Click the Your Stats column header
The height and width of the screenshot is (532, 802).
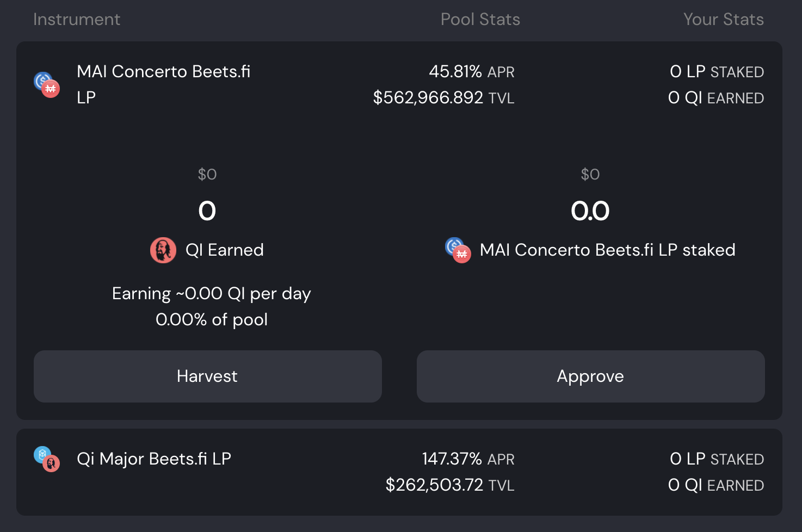723,20
